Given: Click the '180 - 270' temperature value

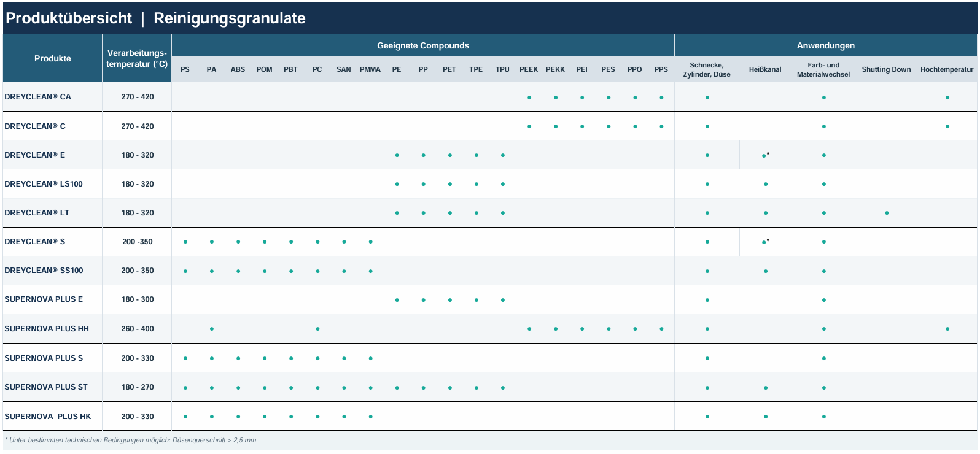Looking at the screenshot, I should click(138, 387).
